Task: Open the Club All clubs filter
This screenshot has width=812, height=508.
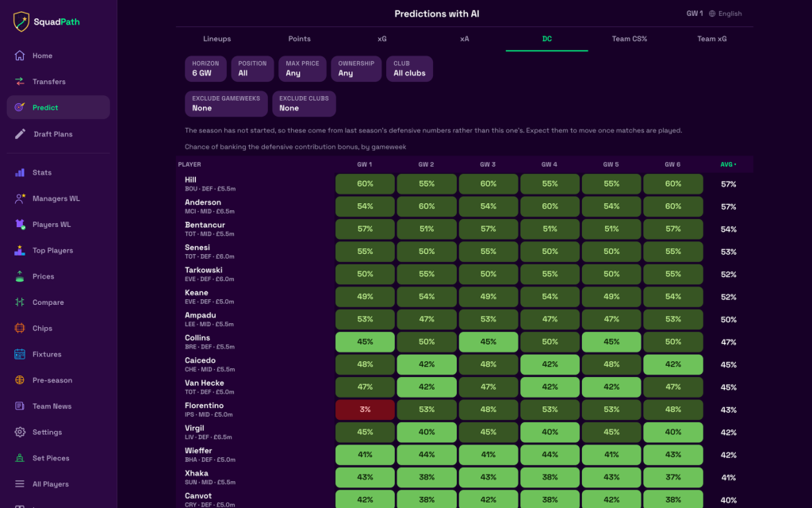Action: coord(409,68)
